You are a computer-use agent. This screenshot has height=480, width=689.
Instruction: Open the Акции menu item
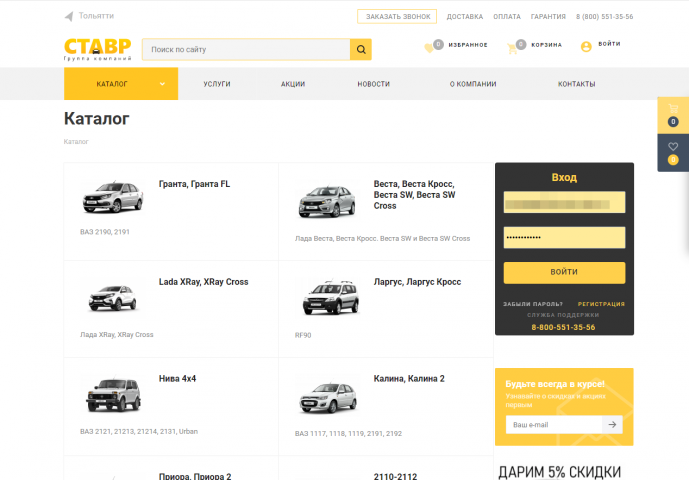293,84
